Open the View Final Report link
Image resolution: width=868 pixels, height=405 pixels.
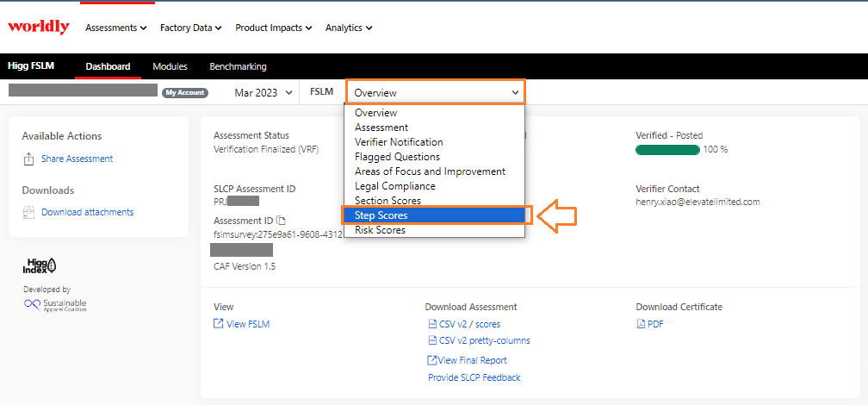(472, 360)
